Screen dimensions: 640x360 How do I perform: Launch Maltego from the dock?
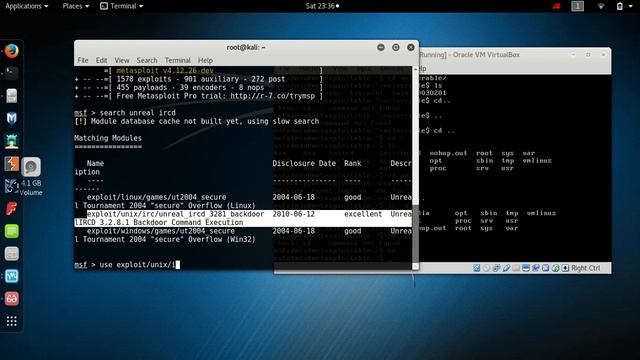point(11,186)
